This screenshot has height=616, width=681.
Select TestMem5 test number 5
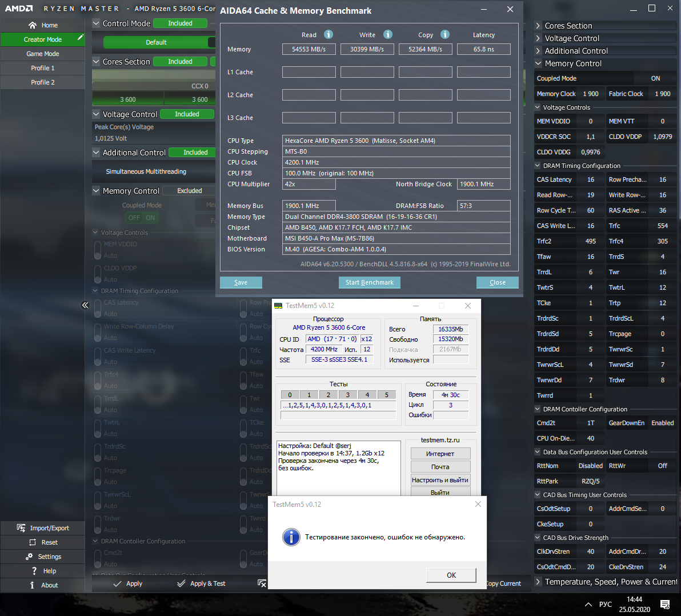pyautogui.click(x=387, y=394)
